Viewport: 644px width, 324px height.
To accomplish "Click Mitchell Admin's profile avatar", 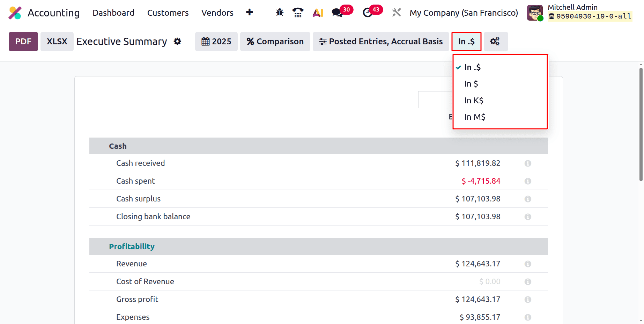I will [535, 13].
